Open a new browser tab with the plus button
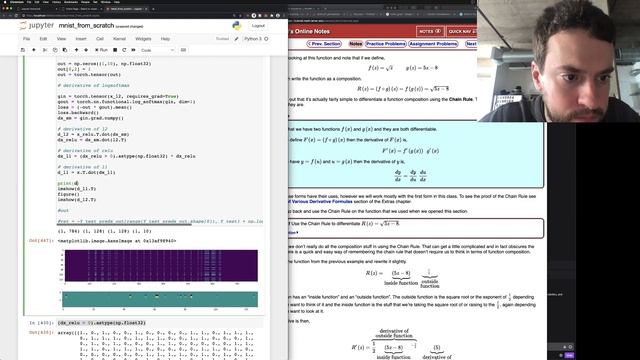This screenshot has width=640, height=360. 153,9
